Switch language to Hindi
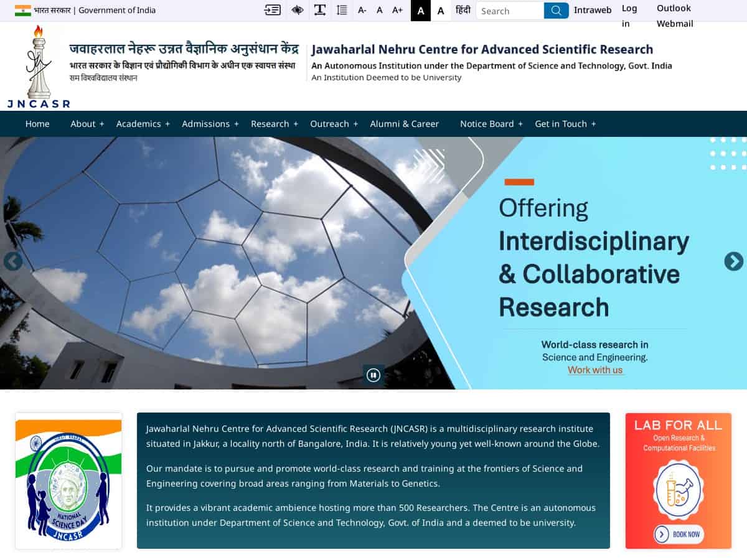Viewport: 747px width, 560px height. click(463, 10)
